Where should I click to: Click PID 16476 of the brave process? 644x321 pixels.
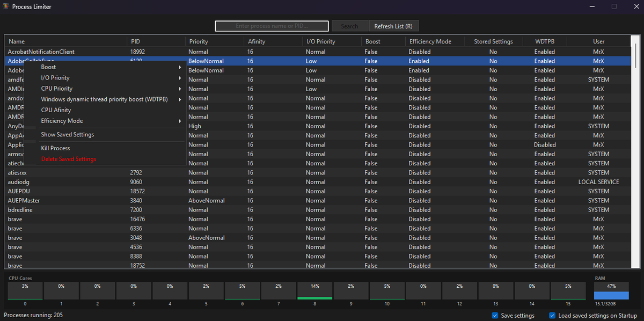pos(137,219)
